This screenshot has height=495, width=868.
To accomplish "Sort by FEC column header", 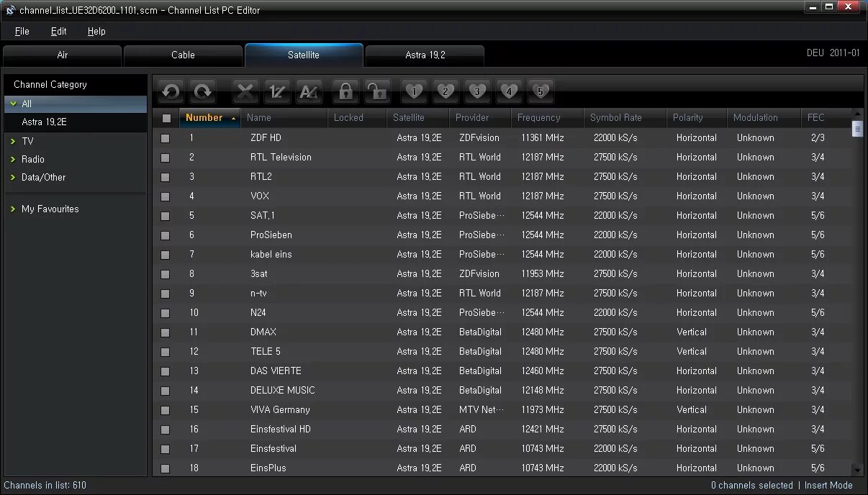I will pos(826,118).
